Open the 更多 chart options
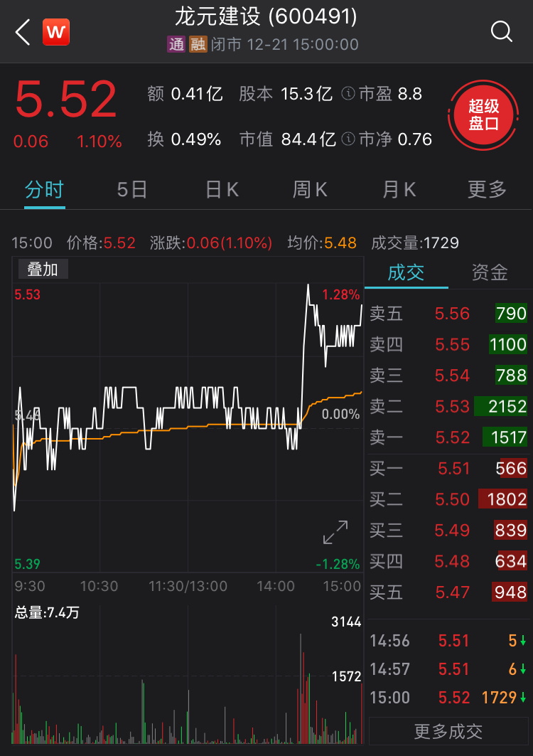This screenshot has height=756, width=533. [x=488, y=189]
